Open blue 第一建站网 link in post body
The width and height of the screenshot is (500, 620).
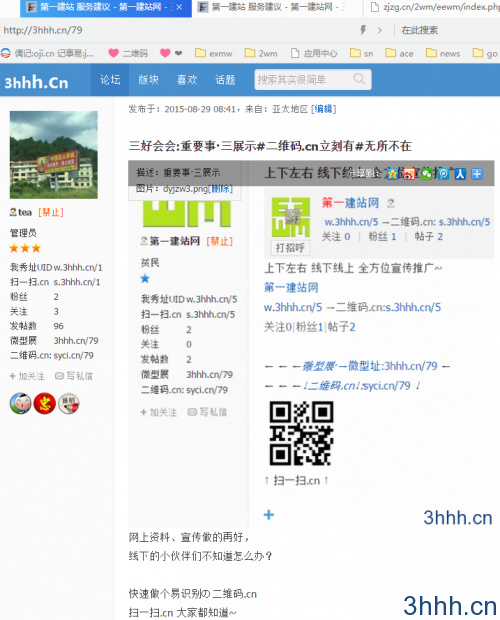point(291,287)
